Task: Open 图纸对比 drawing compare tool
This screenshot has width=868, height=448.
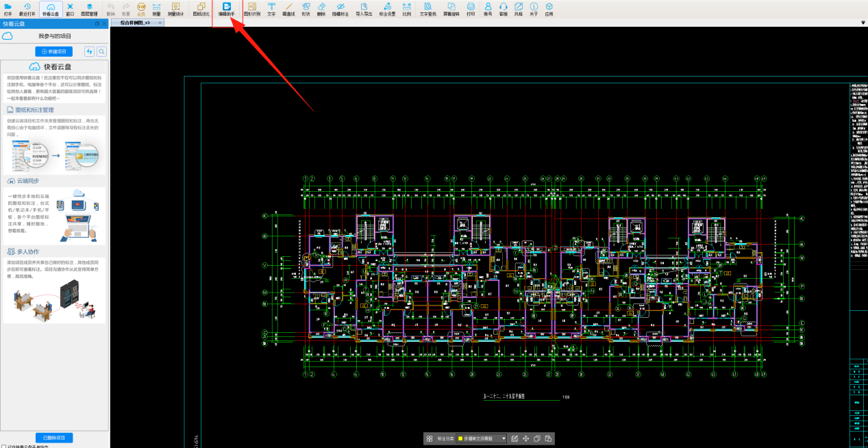Action: coord(201,9)
